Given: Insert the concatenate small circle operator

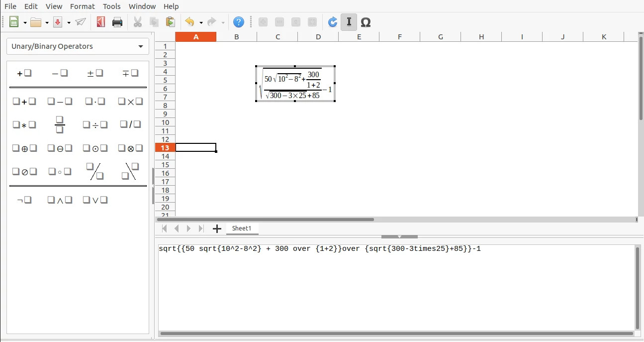Looking at the screenshot, I should [60, 171].
